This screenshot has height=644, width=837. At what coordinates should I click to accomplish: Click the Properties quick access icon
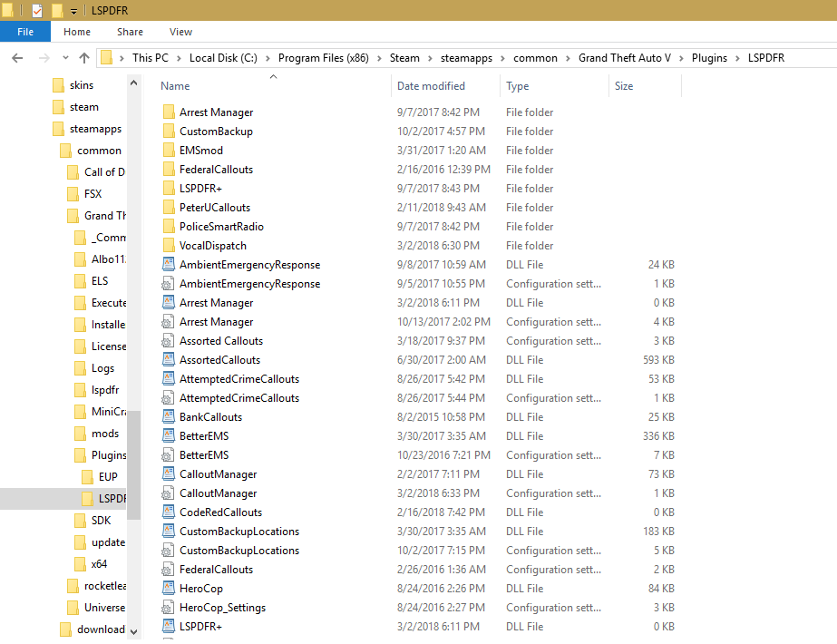(37, 10)
